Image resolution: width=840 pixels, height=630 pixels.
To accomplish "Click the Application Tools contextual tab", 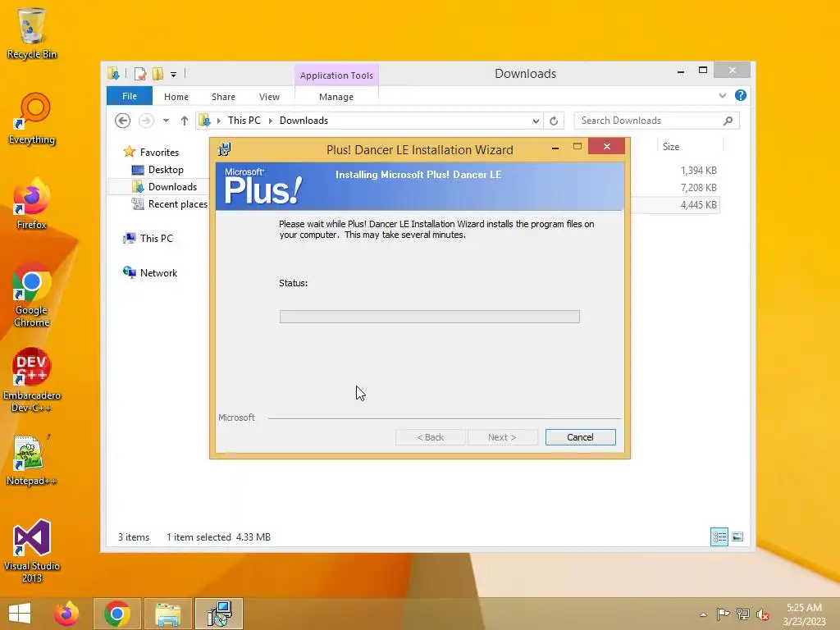I will click(336, 75).
